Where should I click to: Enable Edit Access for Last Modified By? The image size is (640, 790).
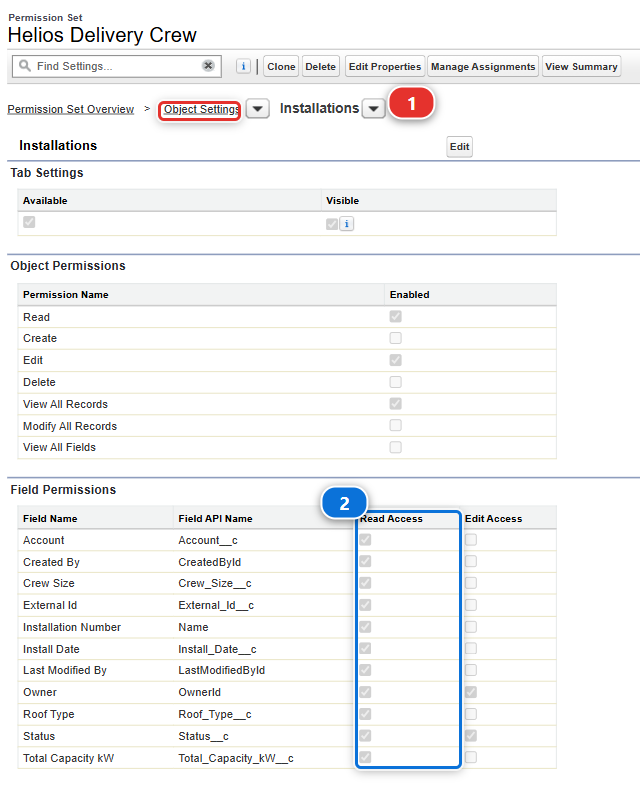471,670
